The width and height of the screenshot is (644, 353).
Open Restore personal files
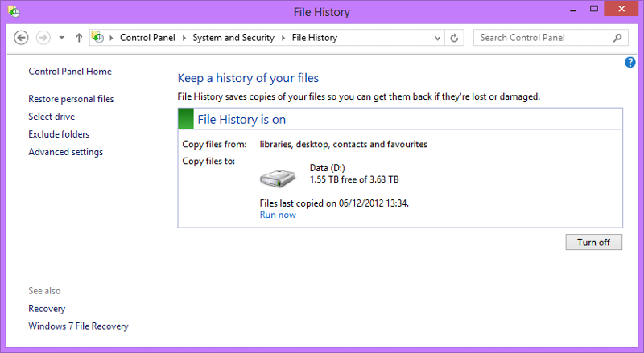pos(71,99)
